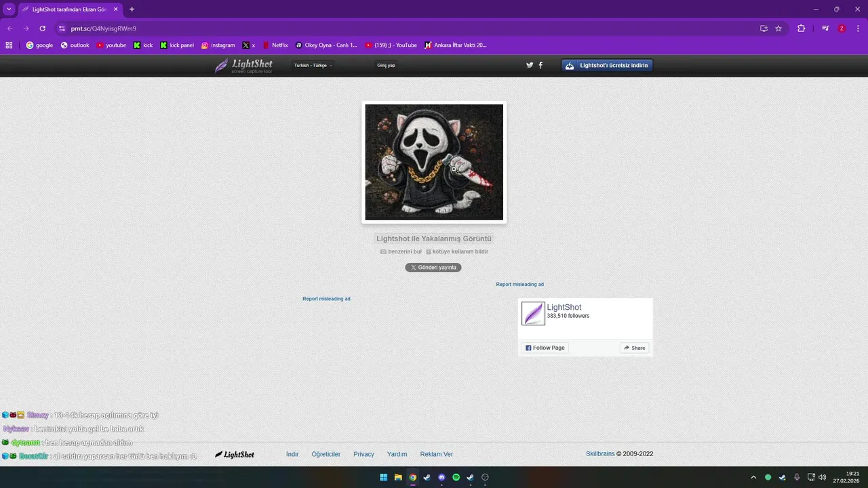The width and height of the screenshot is (868, 488).
Task: Click the Facebook Share button
Action: coord(635,348)
